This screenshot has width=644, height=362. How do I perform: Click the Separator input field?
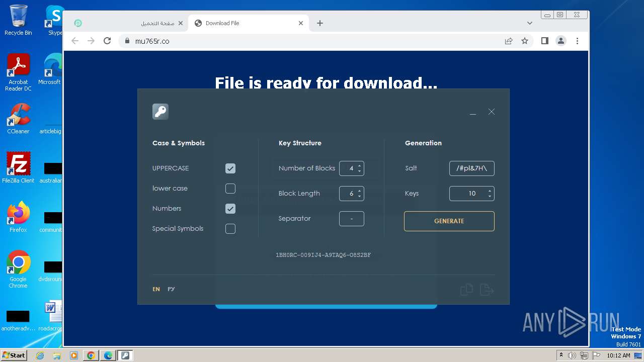click(x=351, y=219)
